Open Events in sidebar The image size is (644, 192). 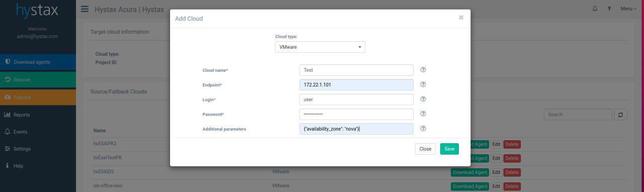[x=38, y=132]
